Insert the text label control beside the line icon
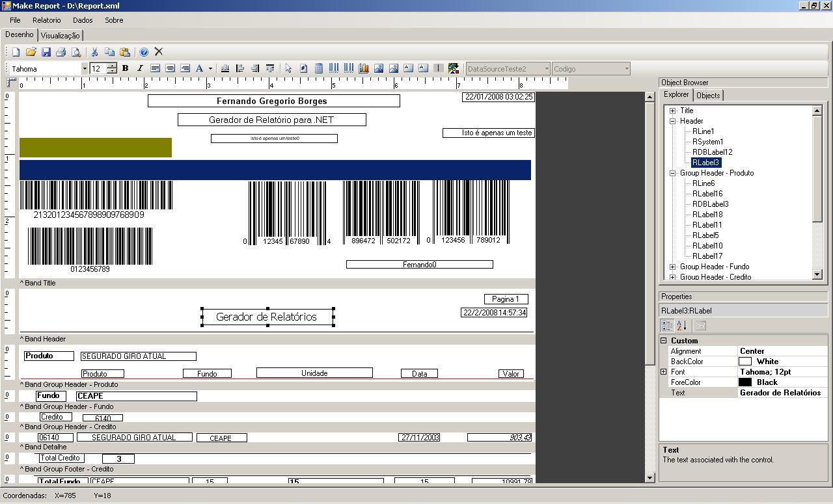The height and width of the screenshot is (504, 833). coord(424,68)
